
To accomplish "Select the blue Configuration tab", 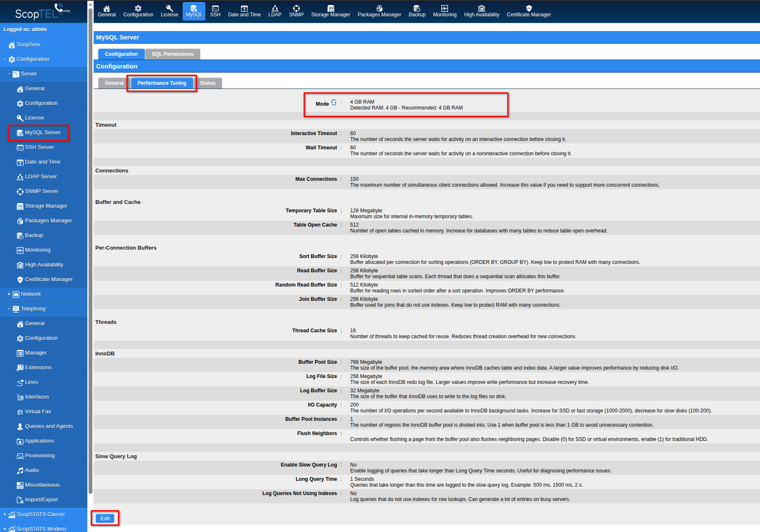I will click(x=121, y=54).
